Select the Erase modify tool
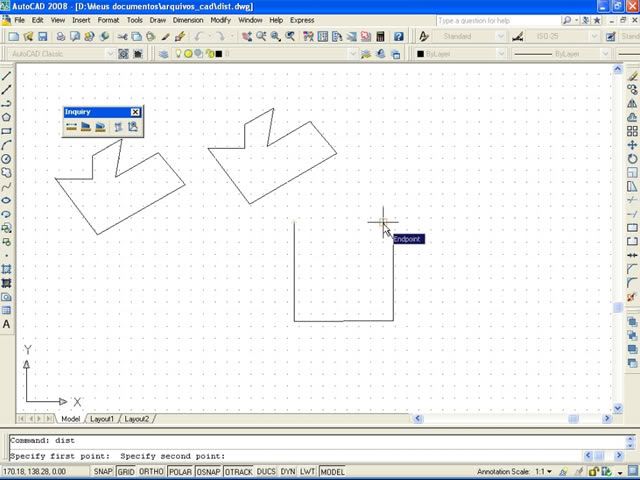The width and height of the screenshot is (640, 480). tap(632, 76)
